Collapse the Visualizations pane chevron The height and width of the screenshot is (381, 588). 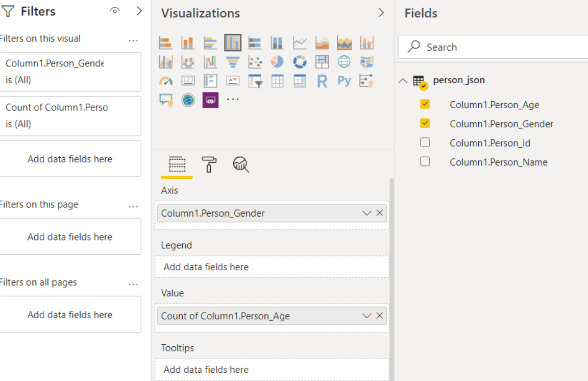click(x=381, y=13)
